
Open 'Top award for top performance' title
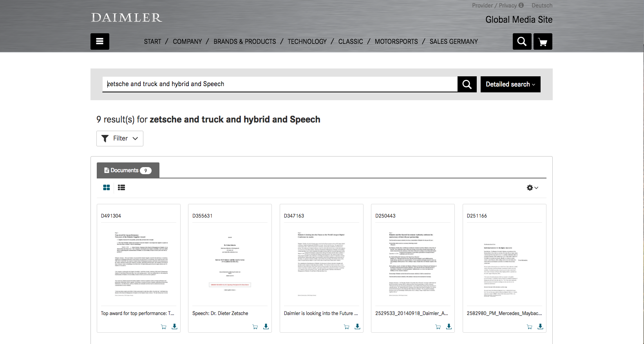tap(137, 313)
